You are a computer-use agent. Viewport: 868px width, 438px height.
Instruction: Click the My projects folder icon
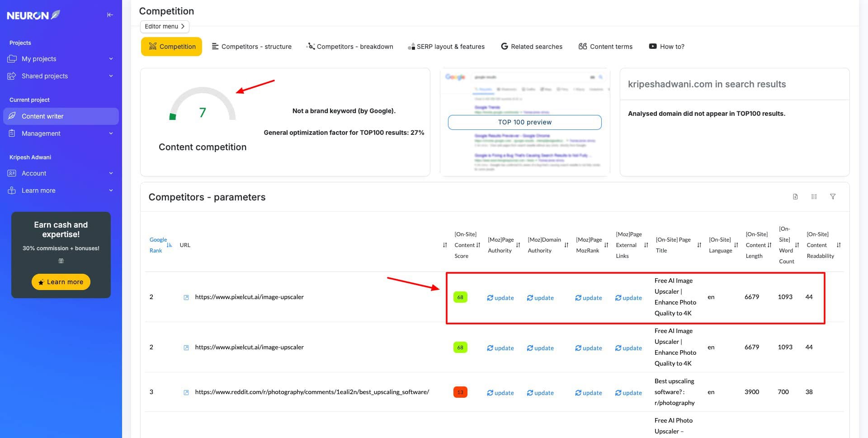pyautogui.click(x=12, y=59)
